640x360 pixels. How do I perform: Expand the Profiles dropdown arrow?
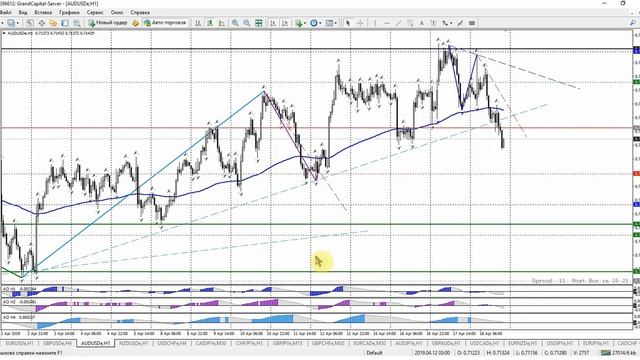coord(18,23)
